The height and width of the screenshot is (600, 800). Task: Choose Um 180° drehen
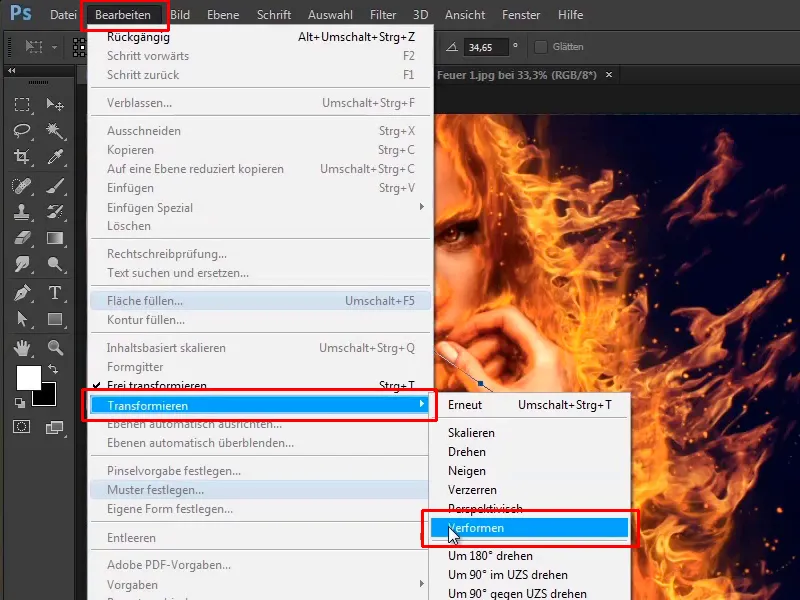[x=530, y=556]
